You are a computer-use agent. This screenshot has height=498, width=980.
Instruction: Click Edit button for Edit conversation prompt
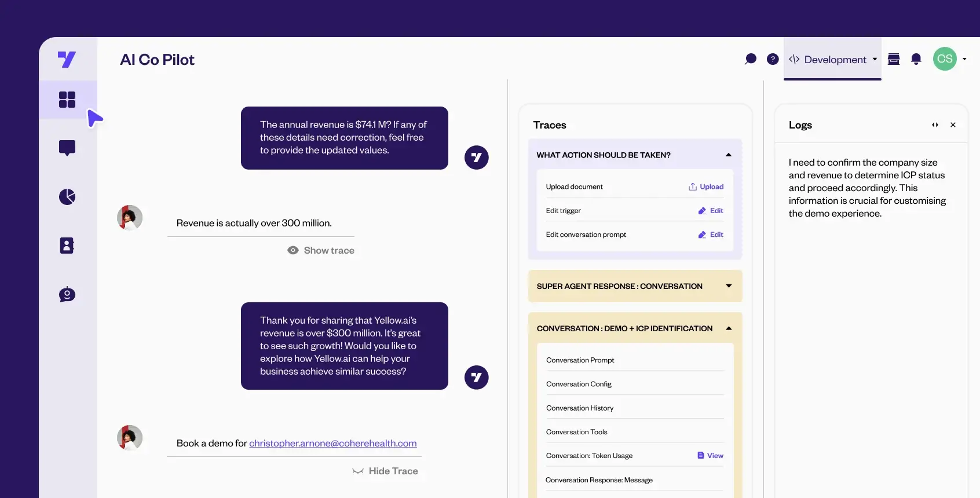(711, 235)
